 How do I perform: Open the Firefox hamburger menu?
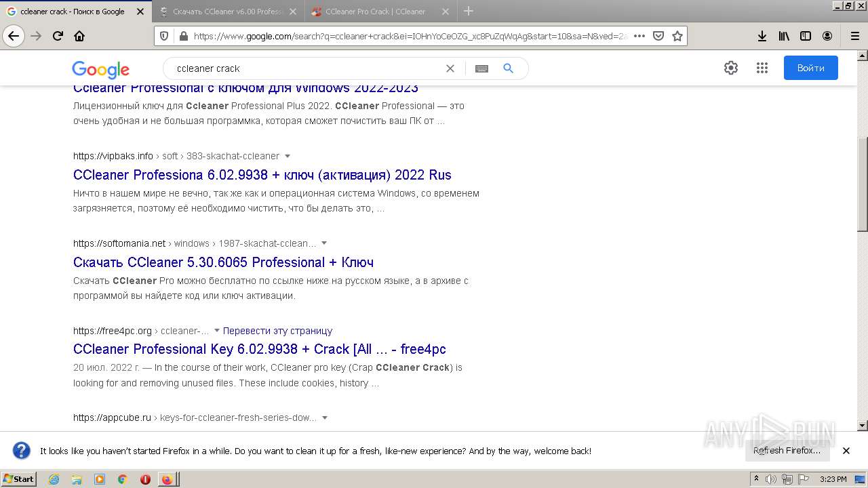coord(854,36)
